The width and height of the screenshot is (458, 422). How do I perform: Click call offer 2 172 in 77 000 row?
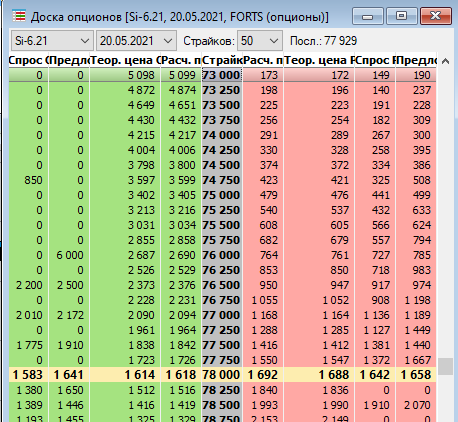70,315
